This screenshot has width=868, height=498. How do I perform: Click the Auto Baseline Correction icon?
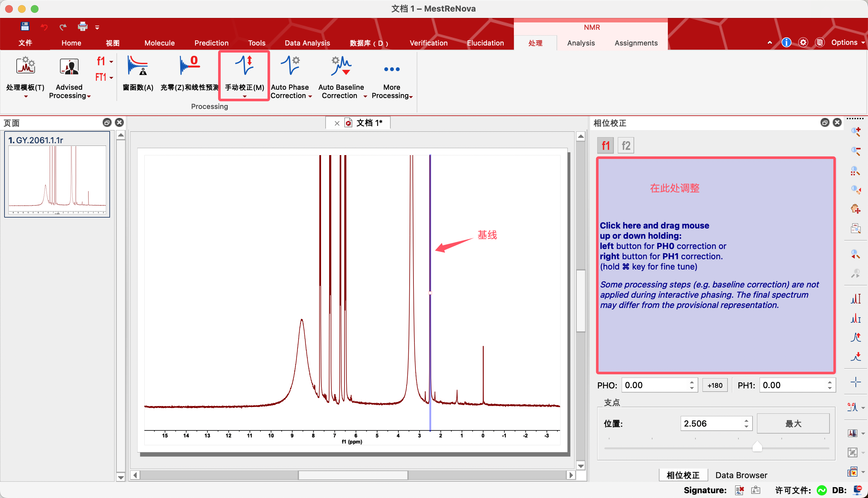coord(341,66)
